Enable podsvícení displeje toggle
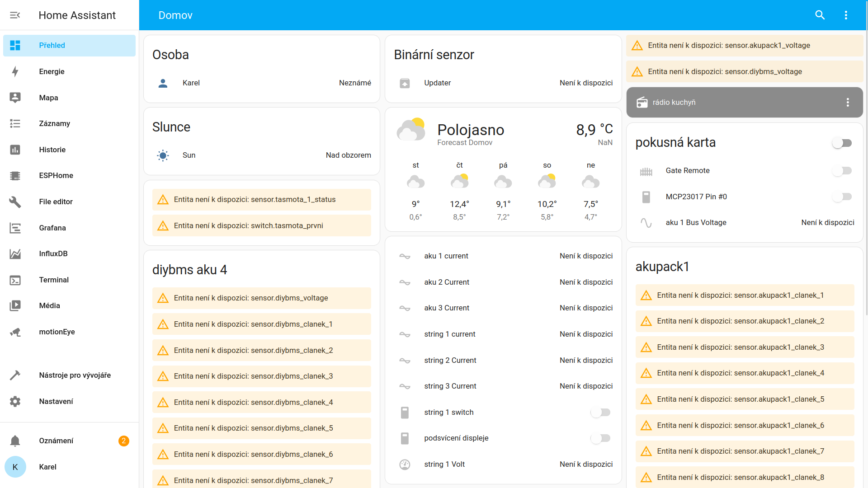 pyautogui.click(x=600, y=438)
